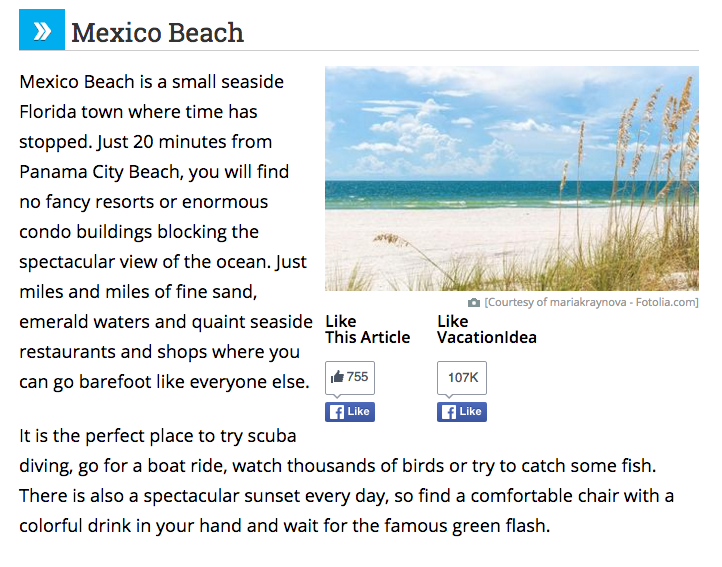Like VacationIdea on Facebook

462,412
